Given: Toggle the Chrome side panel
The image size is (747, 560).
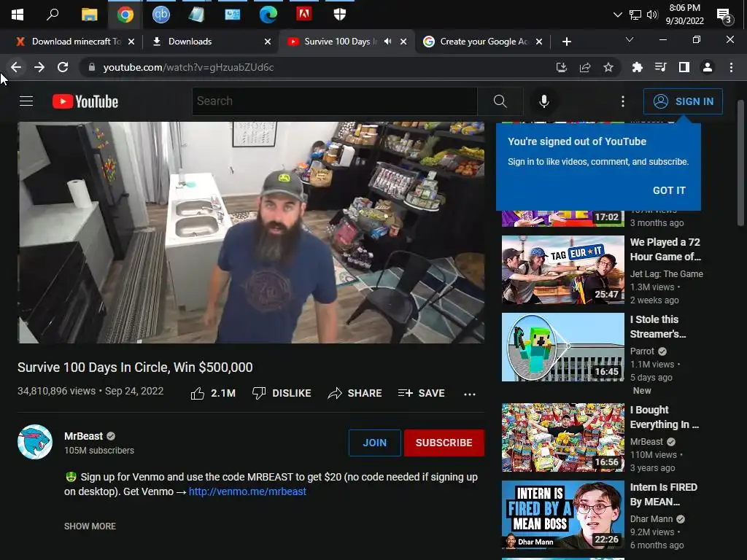Looking at the screenshot, I should [684, 67].
